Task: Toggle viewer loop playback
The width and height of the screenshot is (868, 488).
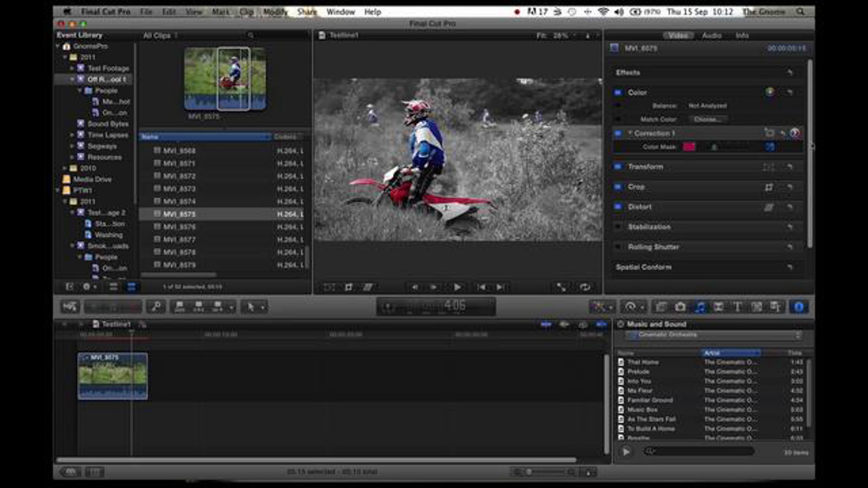Action: [x=585, y=287]
